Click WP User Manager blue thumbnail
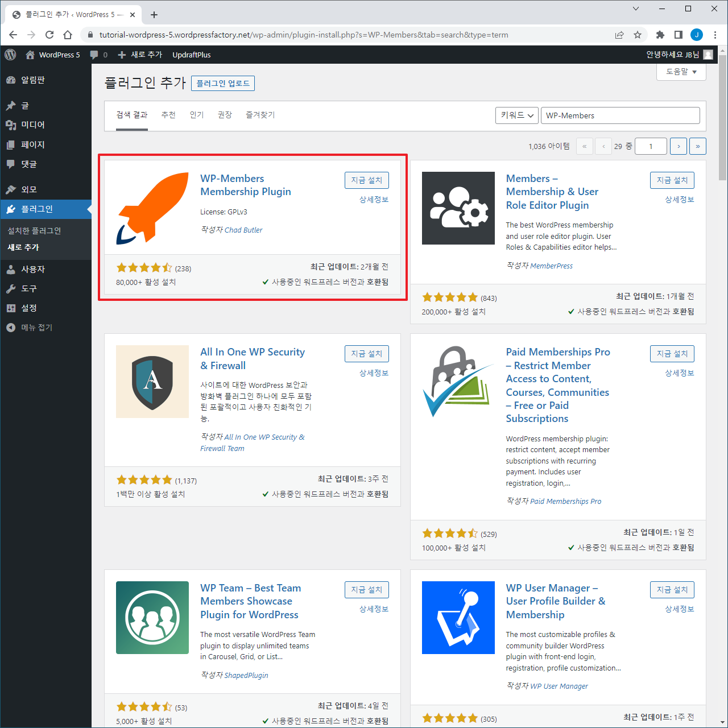728x728 pixels. pos(458,618)
